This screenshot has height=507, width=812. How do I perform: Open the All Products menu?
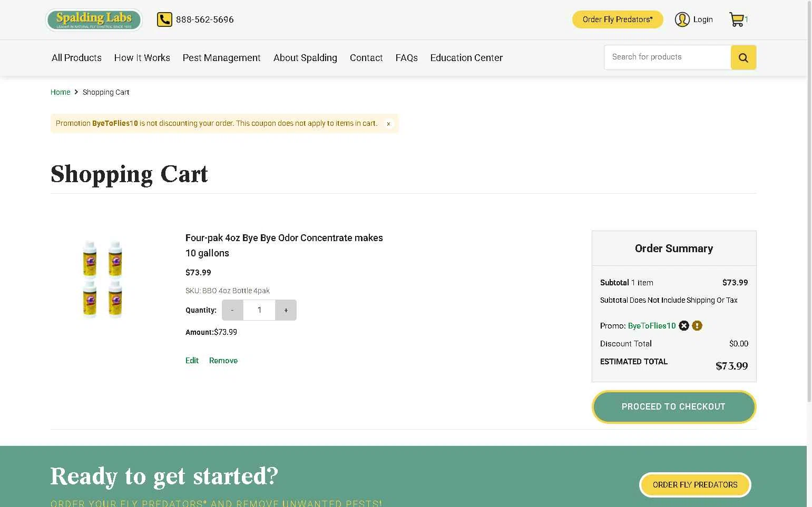pos(76,58)
